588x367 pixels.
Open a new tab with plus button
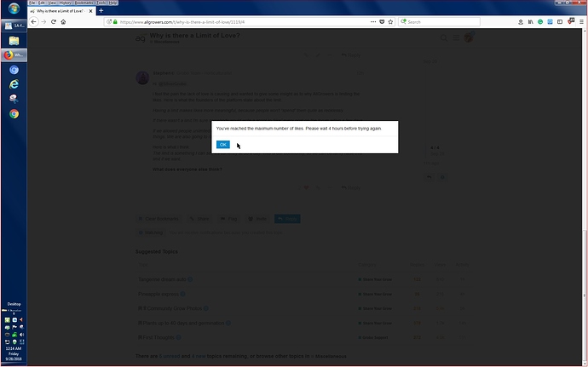(101, 11)
